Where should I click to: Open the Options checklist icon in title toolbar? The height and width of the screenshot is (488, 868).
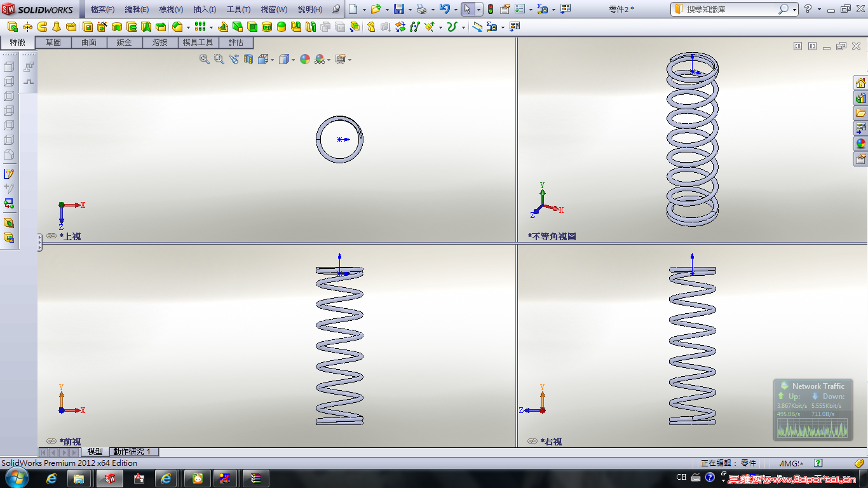coord(520,9)
